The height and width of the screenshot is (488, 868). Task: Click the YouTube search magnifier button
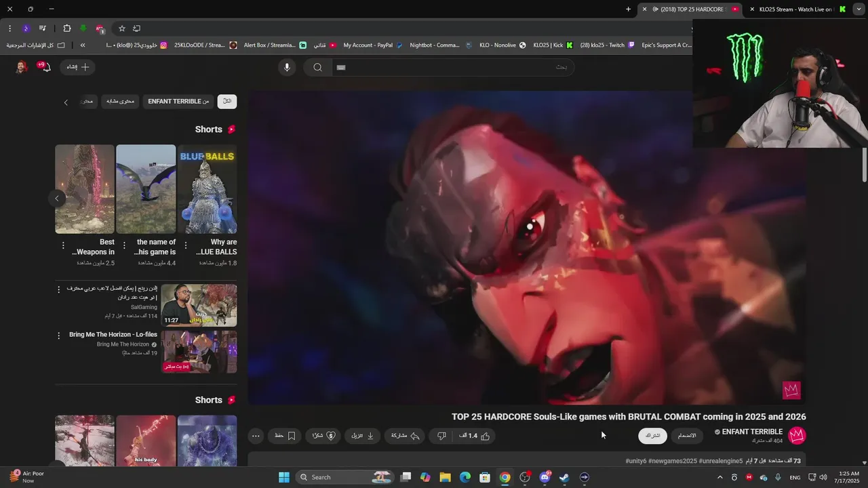click(317, 67)
